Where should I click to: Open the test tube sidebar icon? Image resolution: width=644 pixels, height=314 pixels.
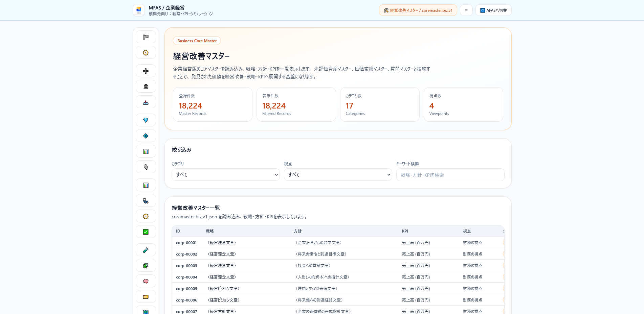(146, 250)
